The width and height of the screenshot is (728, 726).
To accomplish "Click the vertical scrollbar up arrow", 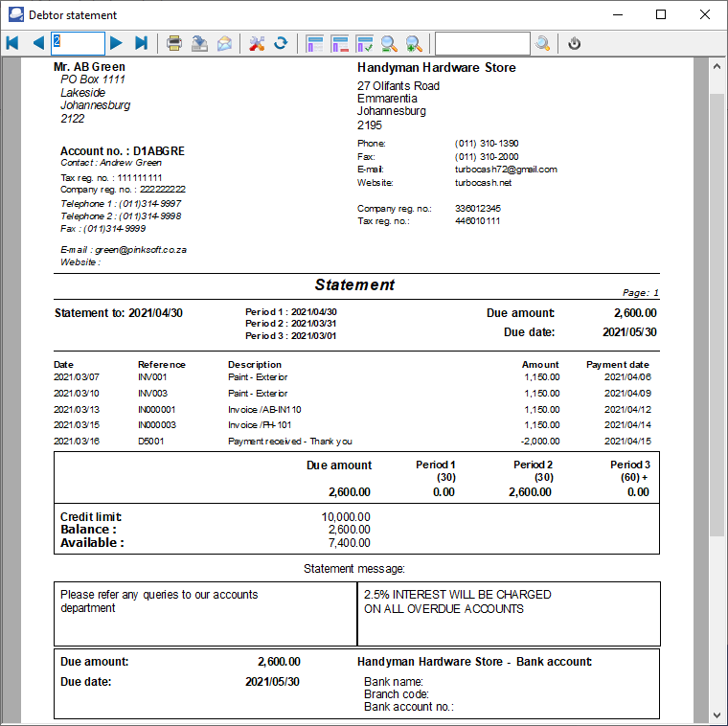I will [x=717, y=68].
